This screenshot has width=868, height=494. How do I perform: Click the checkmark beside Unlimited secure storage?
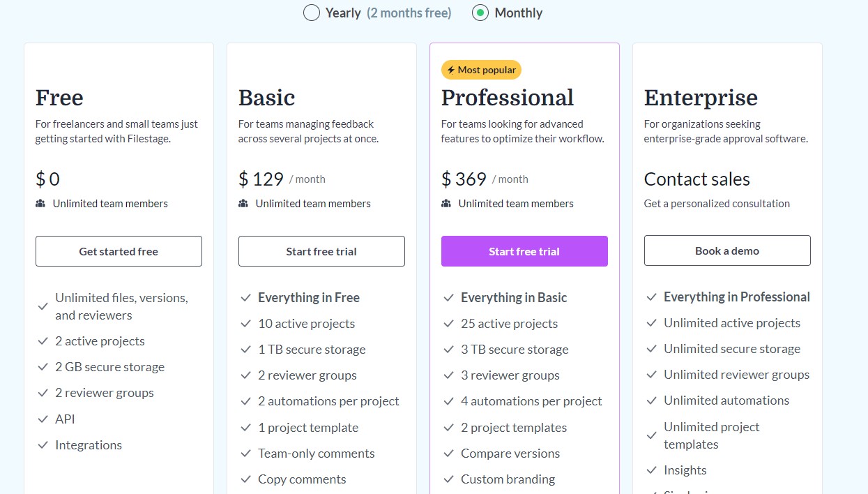tap(651, 348)
